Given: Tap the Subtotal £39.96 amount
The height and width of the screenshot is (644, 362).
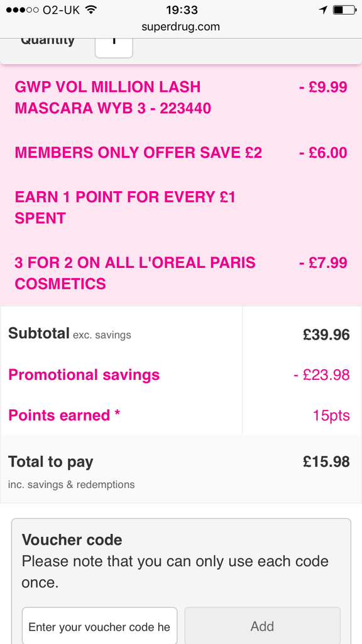Looking at the screenshot, I should (326, 335).
